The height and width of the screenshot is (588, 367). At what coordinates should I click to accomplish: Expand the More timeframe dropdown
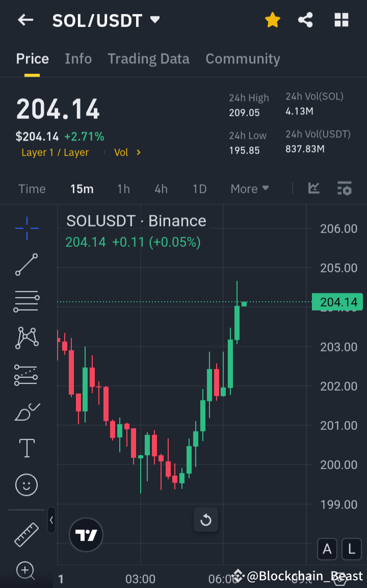pyautogui.click(x=249, y=188)
